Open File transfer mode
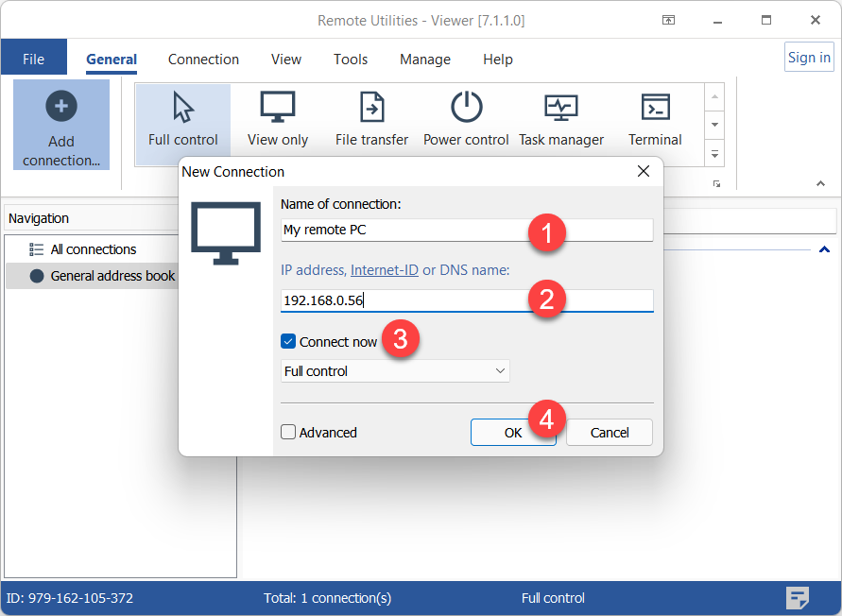842x616 pixels. [x=371, y=108]
